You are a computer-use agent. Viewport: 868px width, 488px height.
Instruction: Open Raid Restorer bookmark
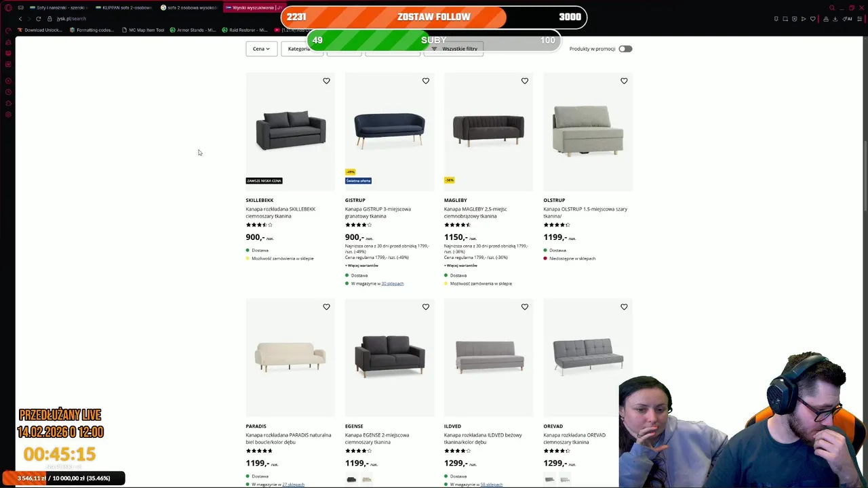pyautogui.click(x=245, y=30)
